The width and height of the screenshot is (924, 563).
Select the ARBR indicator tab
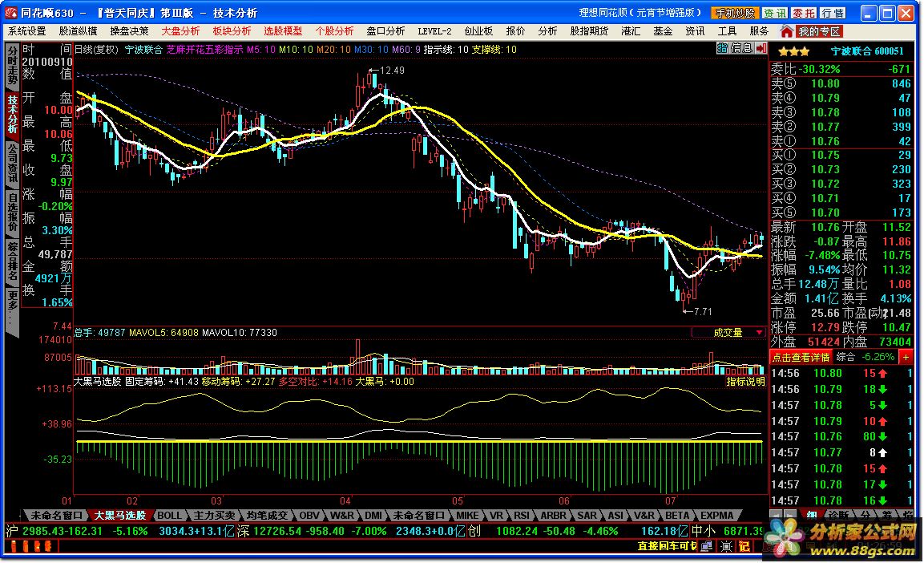[x=553, y=515]
